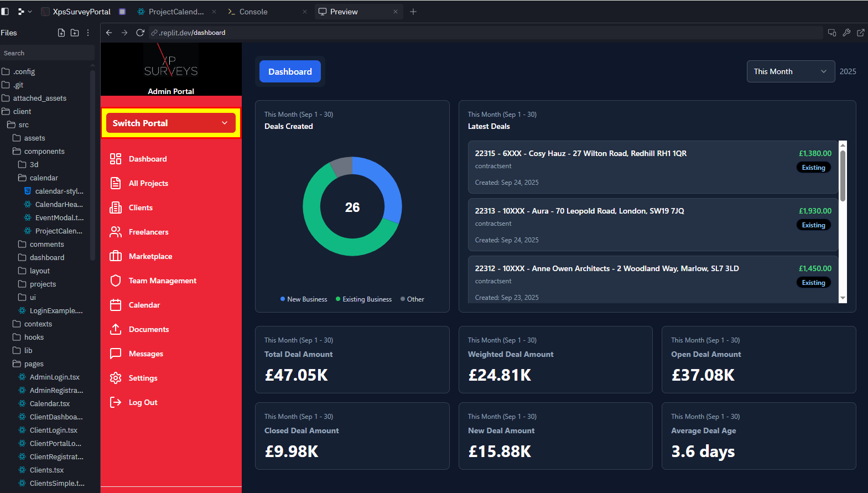The image size is (868, 493).
Task: Click the new file icon in Files panel
Action: coord(61,33)
